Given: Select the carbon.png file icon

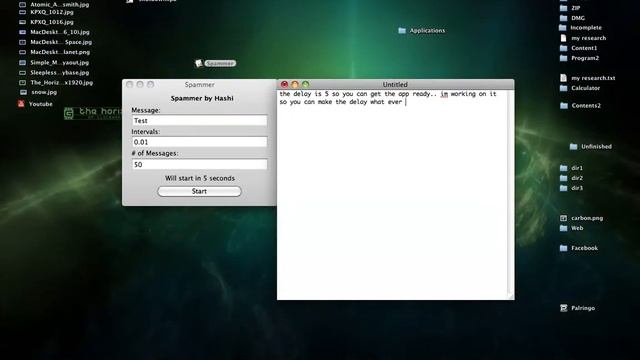Looking at the screenshot, I should point(564,218).
